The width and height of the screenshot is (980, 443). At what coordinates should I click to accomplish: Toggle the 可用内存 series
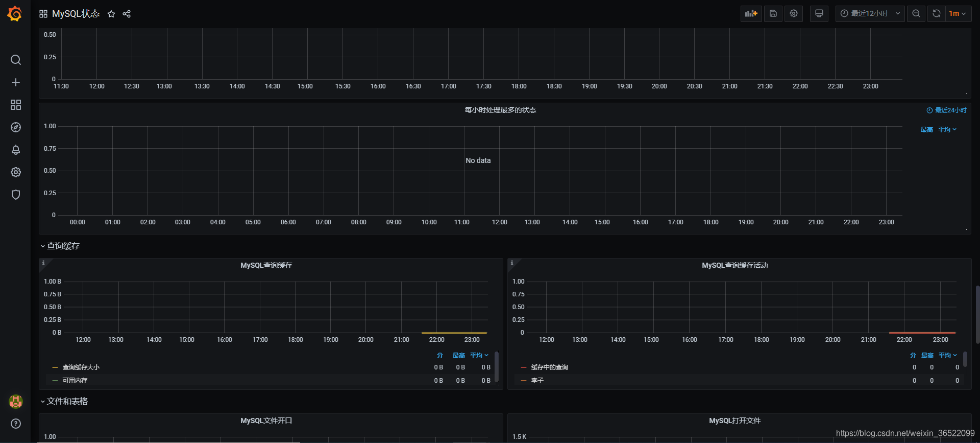[x=75, y=381]
